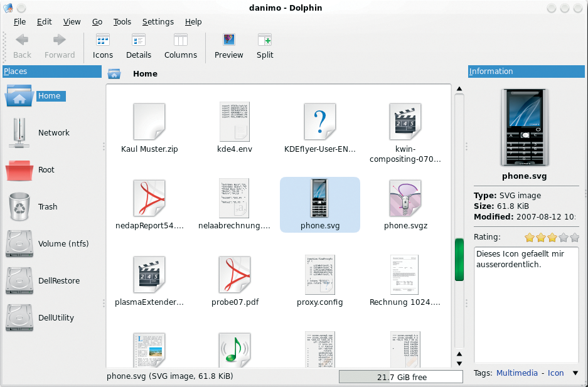Select the green music note audio file
The image size is (588, 387).
(235, 350)
